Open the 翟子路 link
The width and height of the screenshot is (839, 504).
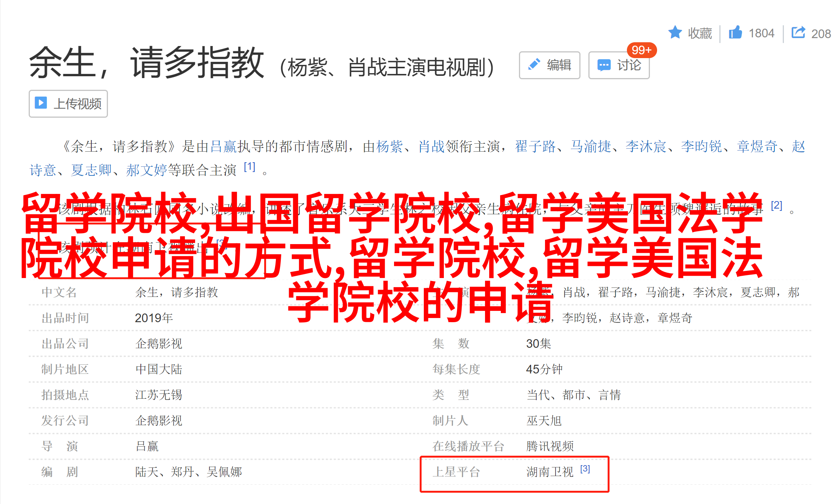coord(536,146)
